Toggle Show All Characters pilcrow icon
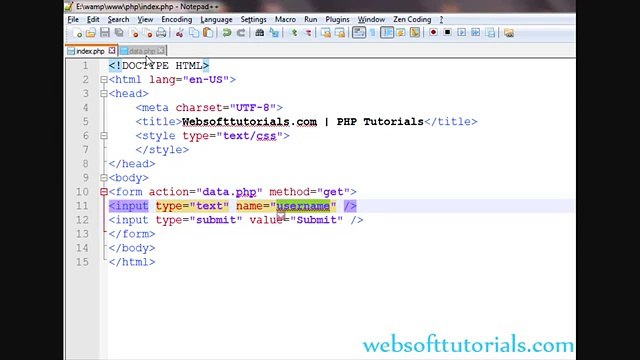The height and width of the screenshot is (360, 640). [x=372, y=33]
